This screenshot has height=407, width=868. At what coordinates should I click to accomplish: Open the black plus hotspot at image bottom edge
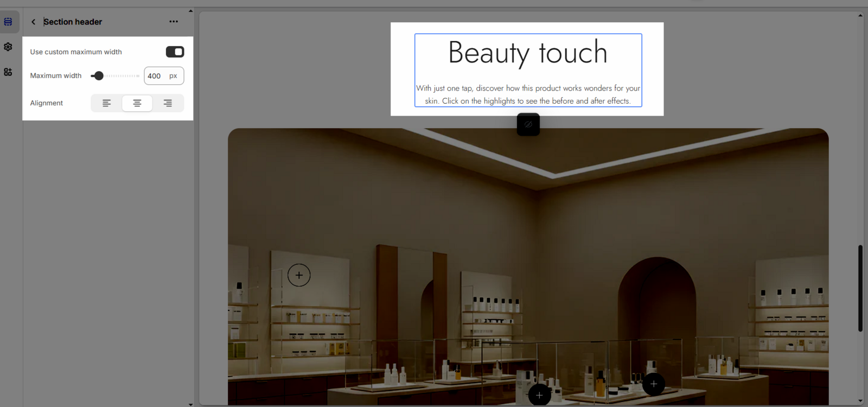[x=539, y=395]
